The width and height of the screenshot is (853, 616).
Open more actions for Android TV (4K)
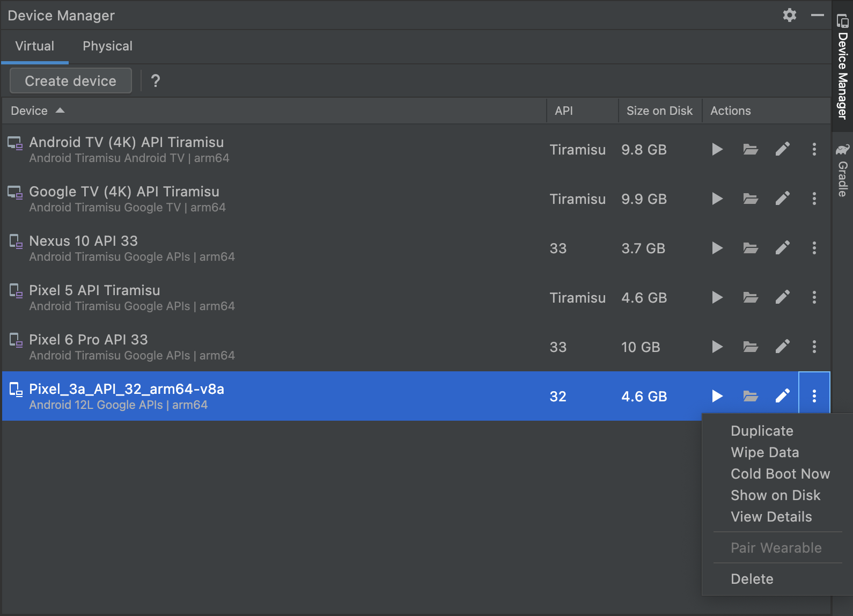pyautogui.click(x=814, y=149)
